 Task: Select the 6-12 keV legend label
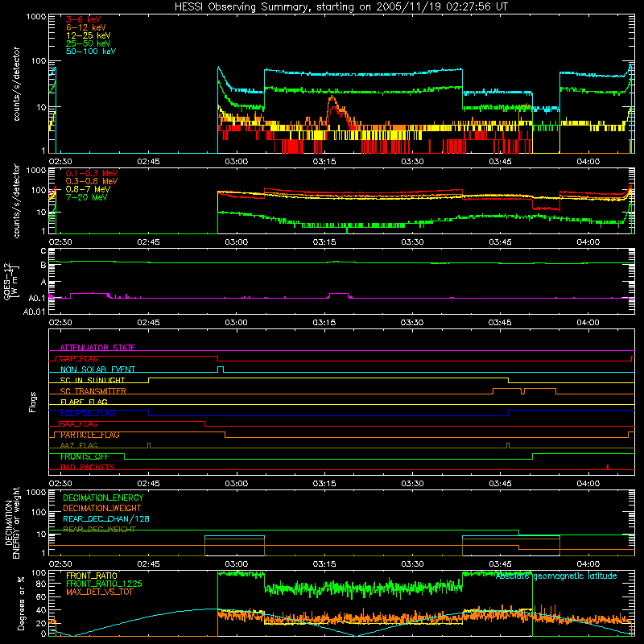tap(86, 27)
